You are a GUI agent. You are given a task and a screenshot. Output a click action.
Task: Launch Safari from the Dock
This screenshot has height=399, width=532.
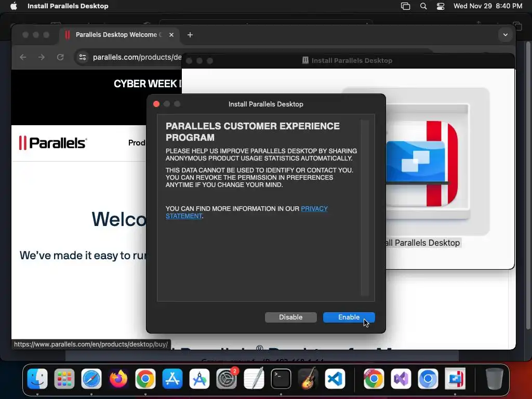[91, 379]
